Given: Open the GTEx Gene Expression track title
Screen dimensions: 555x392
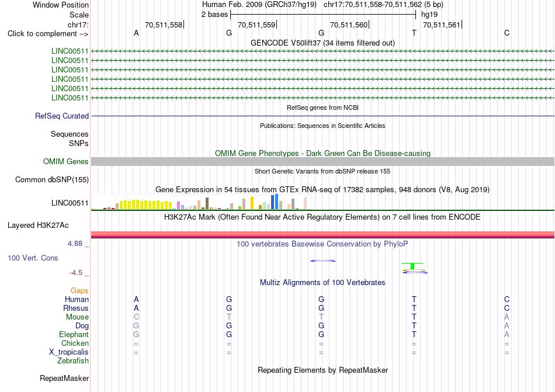Looking at the screenshot, I should (322, 190).
